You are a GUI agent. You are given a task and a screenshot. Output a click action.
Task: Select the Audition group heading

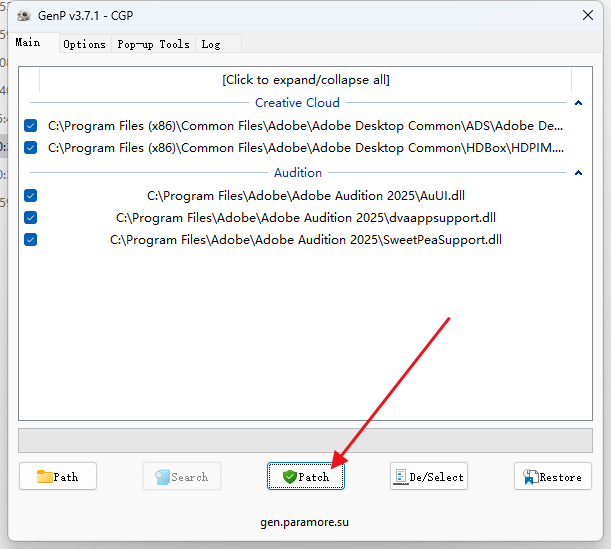(298, 173)
